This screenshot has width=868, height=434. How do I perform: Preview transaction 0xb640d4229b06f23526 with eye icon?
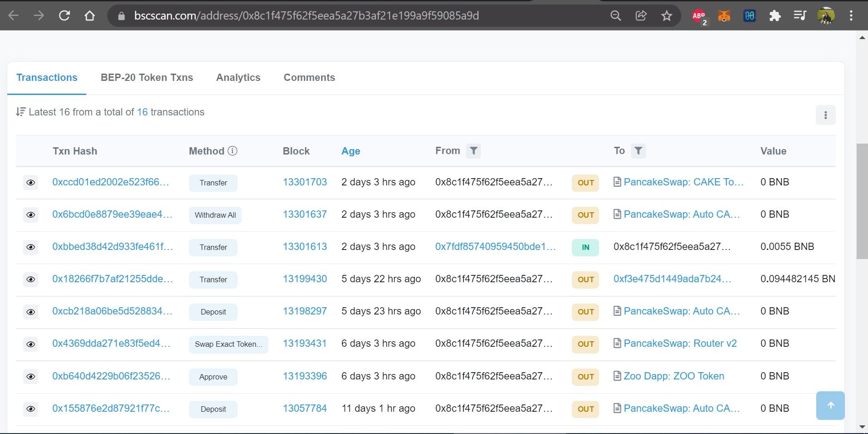(x=30, y=377)
